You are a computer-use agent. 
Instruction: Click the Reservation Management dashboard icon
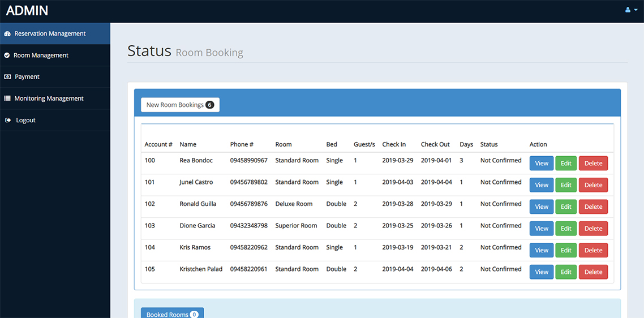click(x=7, y=34)
